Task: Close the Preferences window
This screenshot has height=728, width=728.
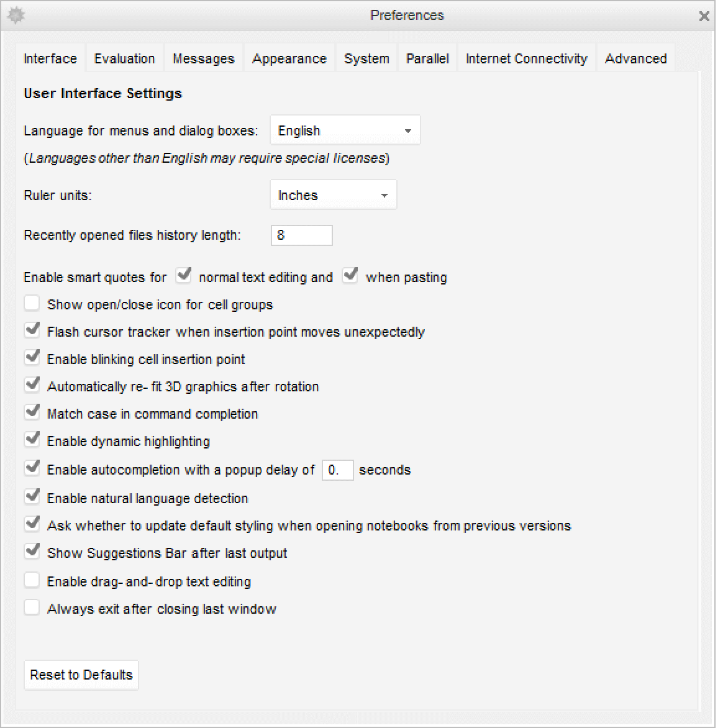Action: (x=704, y=16)
